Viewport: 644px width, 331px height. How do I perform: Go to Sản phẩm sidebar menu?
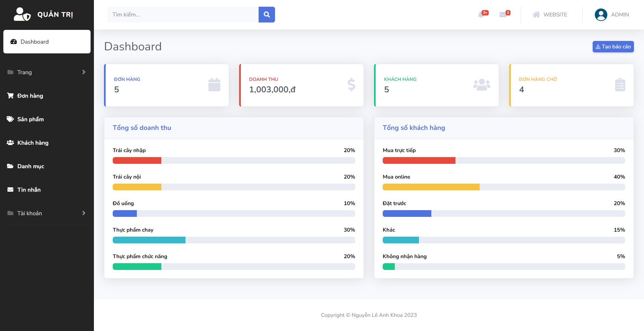click(47, 119)
